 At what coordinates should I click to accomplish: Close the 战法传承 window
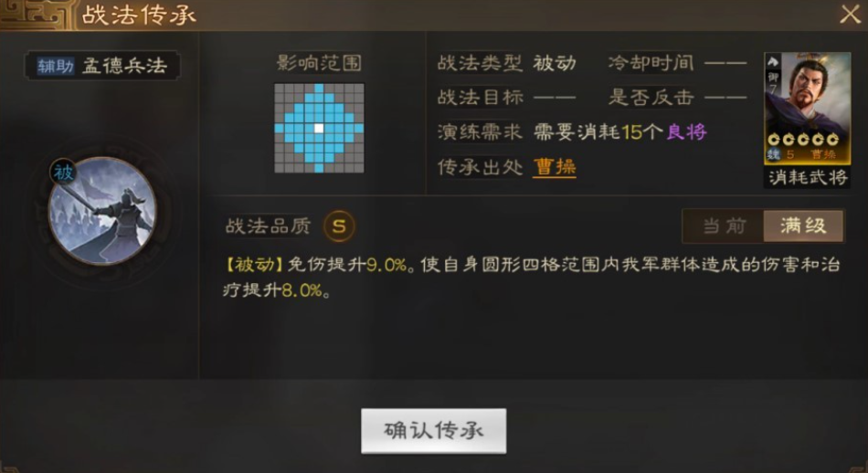850,14
